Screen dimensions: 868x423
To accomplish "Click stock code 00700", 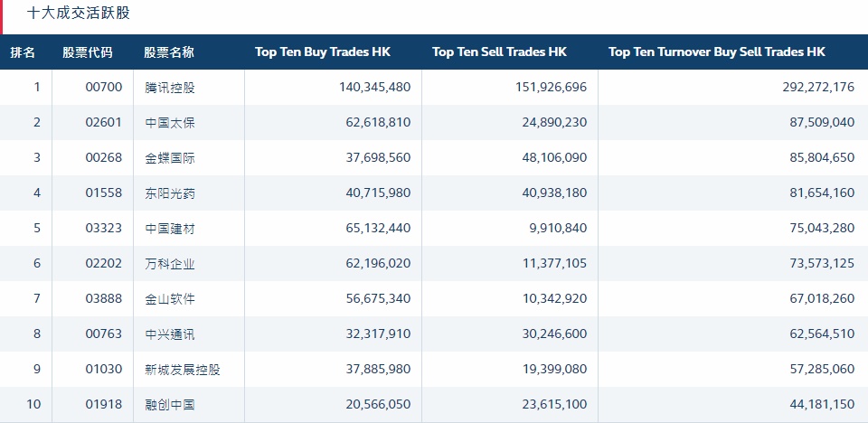I will coord(102,88).
